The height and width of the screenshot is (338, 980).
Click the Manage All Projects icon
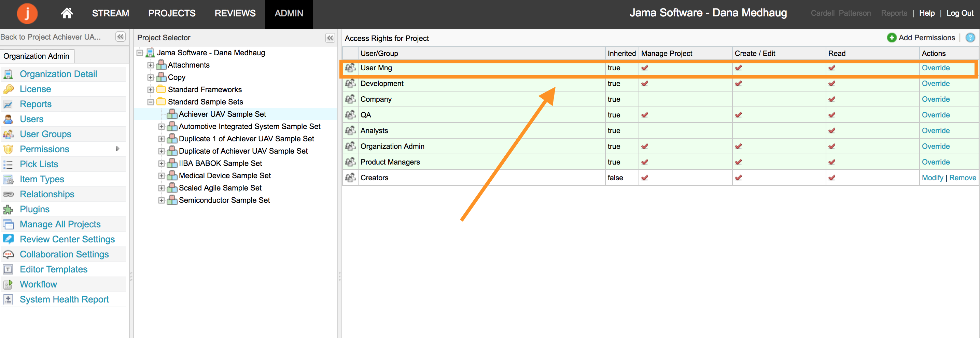coord(8,224)
